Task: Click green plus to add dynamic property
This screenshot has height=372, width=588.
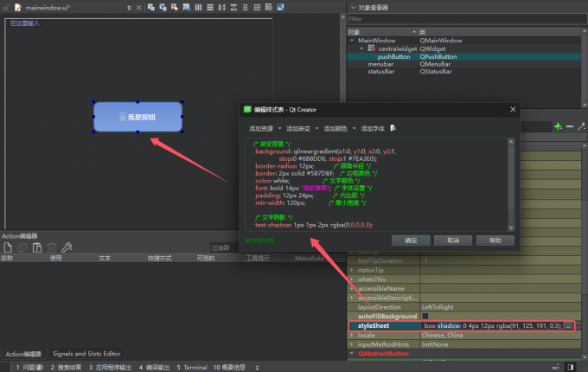Action: pyautogui.click(x=558, y=126)
